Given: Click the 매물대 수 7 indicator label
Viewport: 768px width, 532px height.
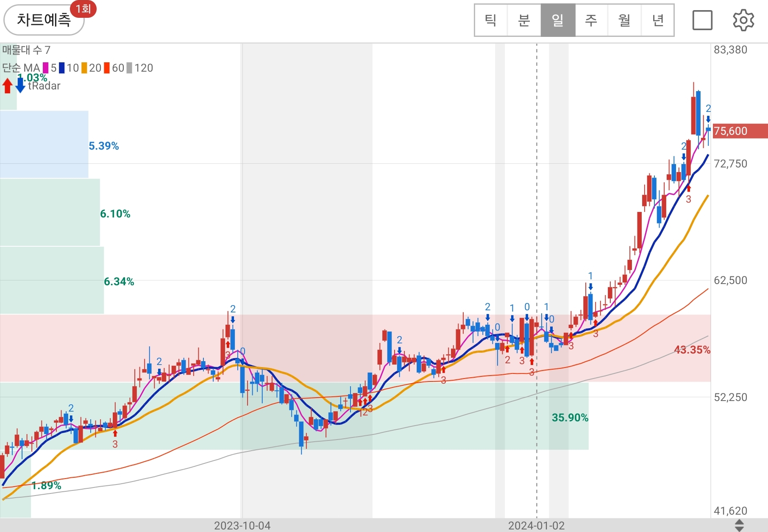Looking at the screenshot, I should pos(26,50).
